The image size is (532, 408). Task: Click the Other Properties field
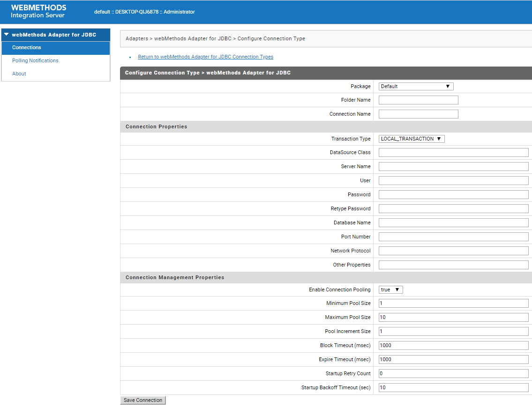click(453, 265)
